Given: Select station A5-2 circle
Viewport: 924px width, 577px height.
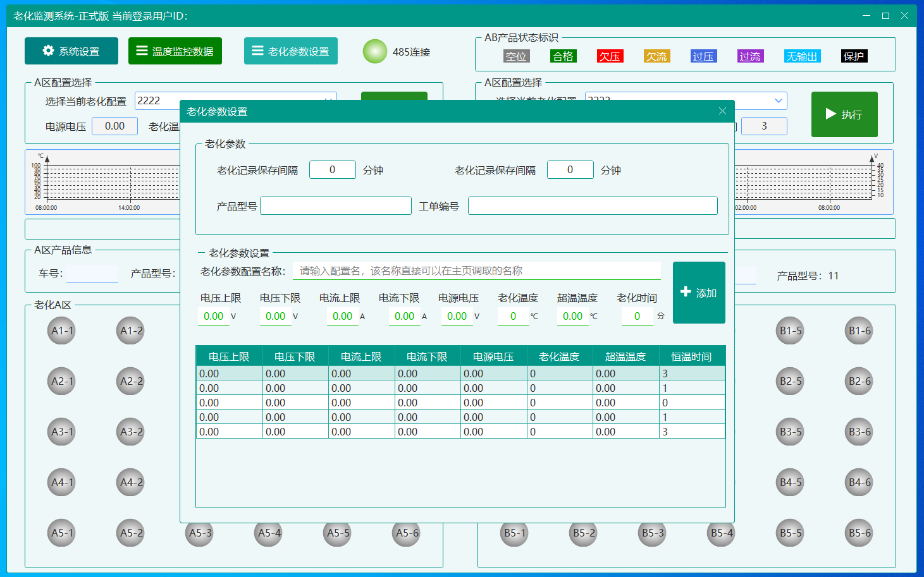Looking at the screenshot, I should tap(131, 533).
